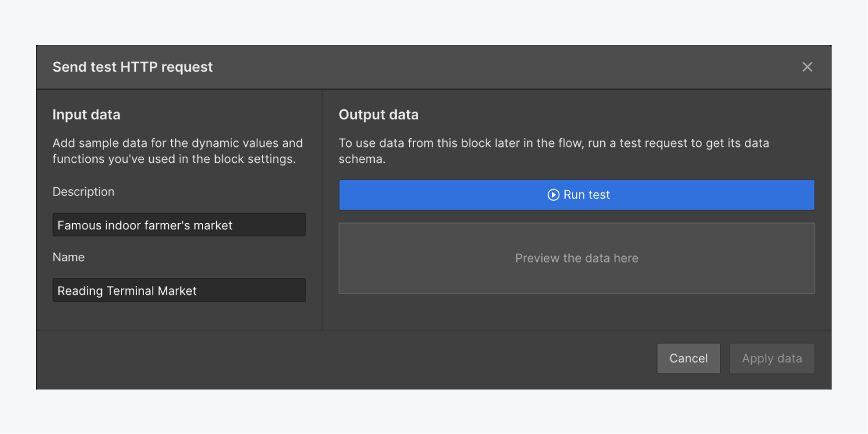This screenshot has width=868, height=434.
Task: Click the Send test HTTP request title
Action: tap(133, 67)
